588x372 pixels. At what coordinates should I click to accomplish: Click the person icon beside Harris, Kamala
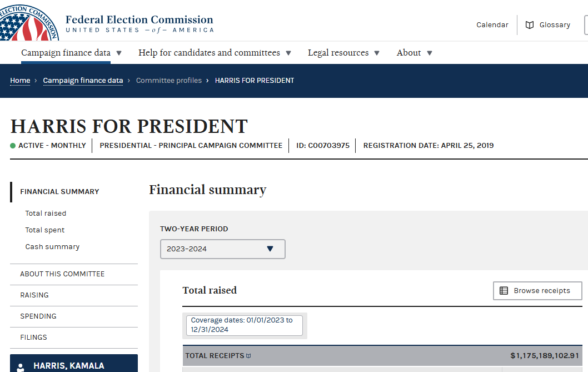(x=21, y=368)
